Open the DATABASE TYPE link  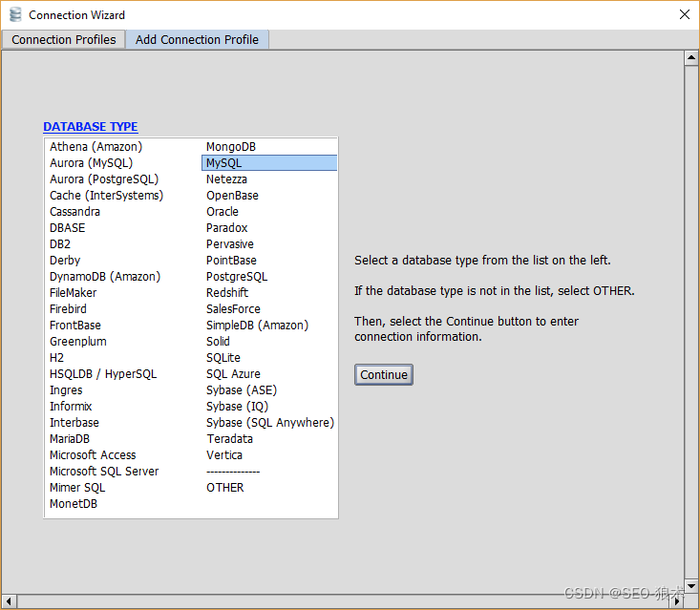click(x=90, y=127)
